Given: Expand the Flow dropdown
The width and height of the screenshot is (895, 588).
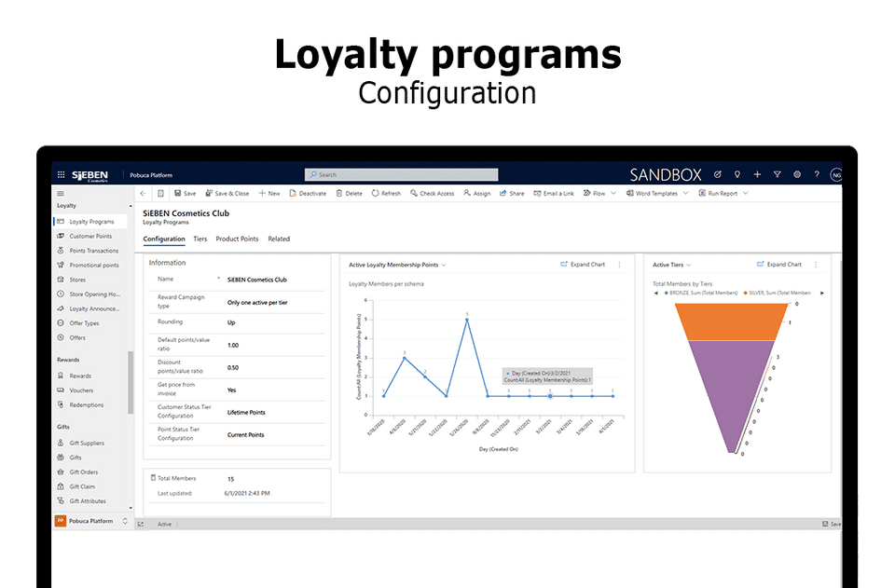Looking at the screenshot, I should pos(613,193).
